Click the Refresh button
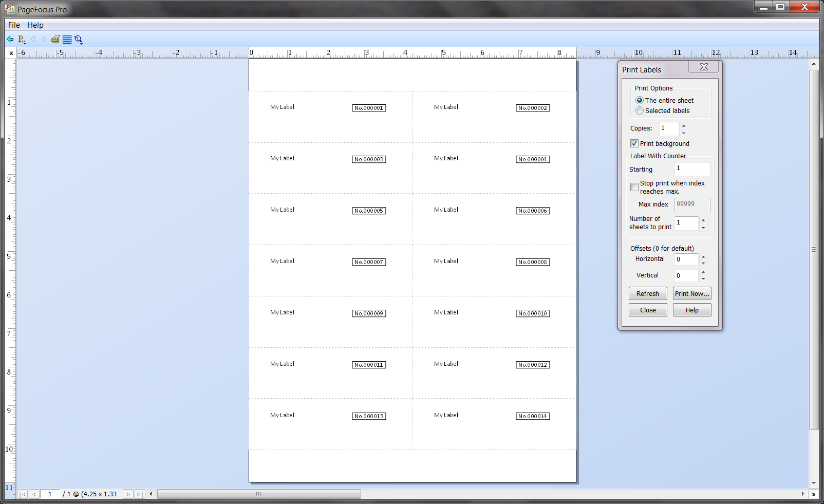 point(648,293)
